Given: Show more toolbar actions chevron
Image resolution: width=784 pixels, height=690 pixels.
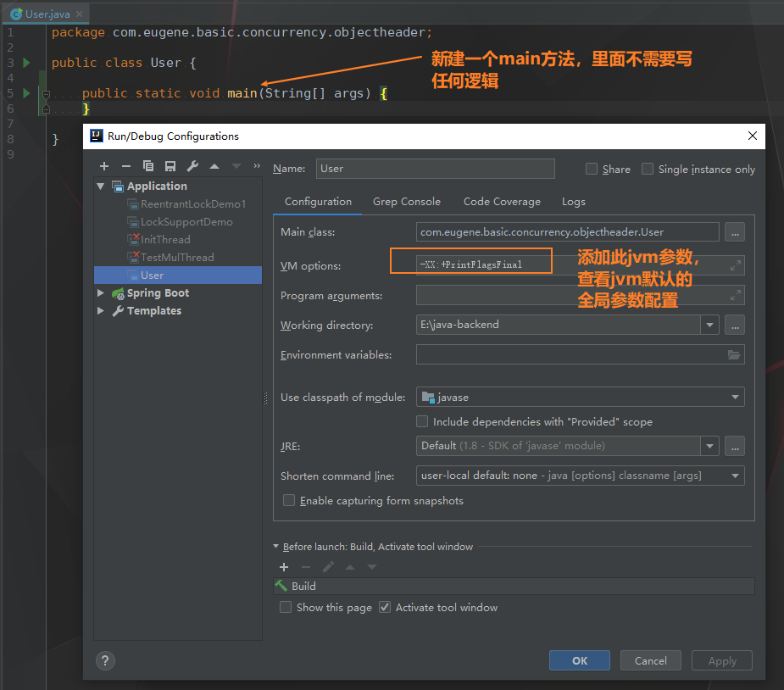Looking at the screenshot, I should click(257, 165).
